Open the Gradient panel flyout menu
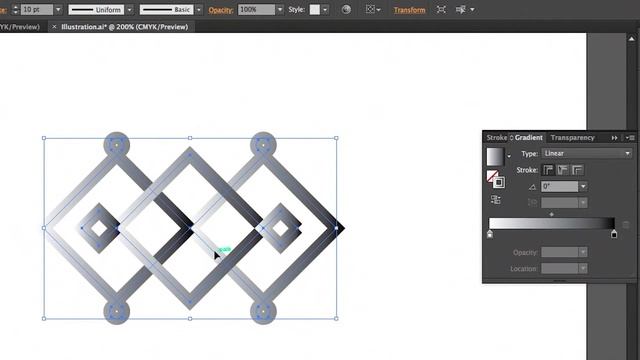This screenshot has height=360, width=640. click(630, 138)
